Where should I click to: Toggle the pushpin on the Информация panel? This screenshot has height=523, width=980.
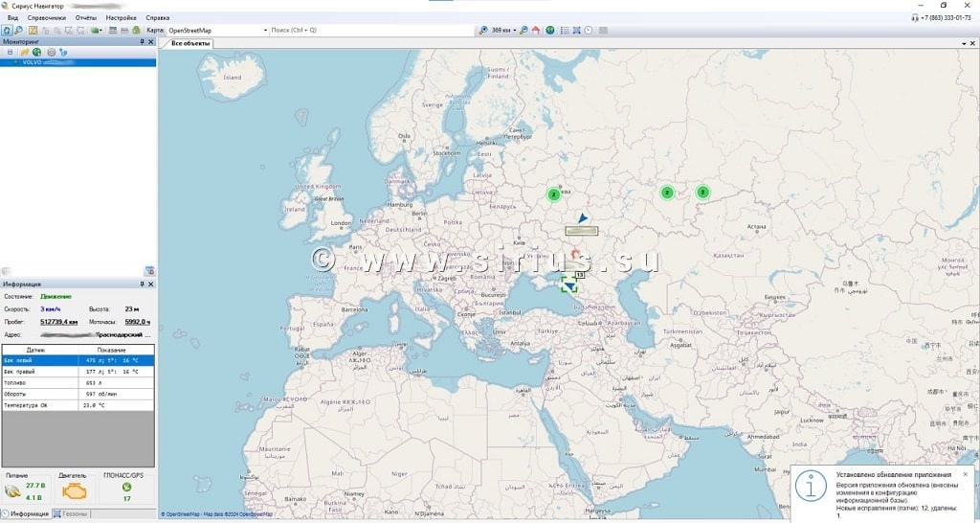point(142,284)
